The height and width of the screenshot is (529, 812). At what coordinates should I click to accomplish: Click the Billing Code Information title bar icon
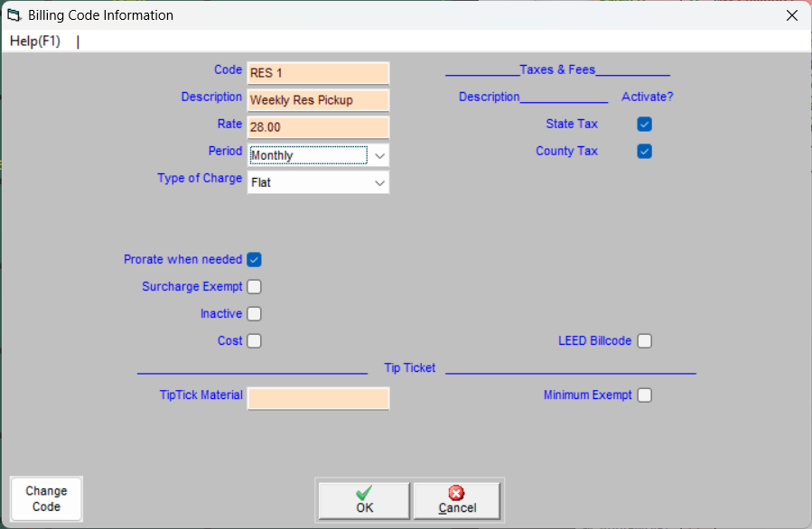[x=14, y=15]
